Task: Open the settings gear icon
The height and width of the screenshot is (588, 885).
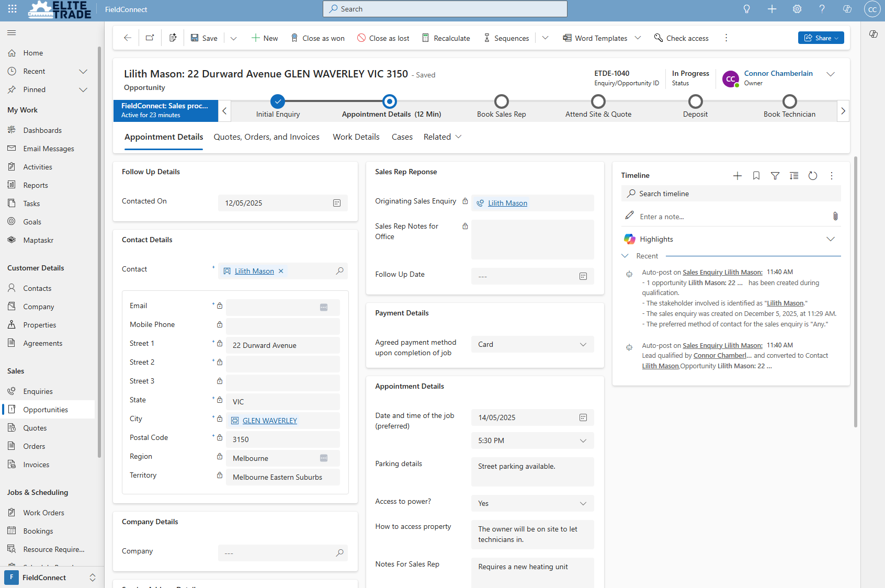Action: point(797,9)
